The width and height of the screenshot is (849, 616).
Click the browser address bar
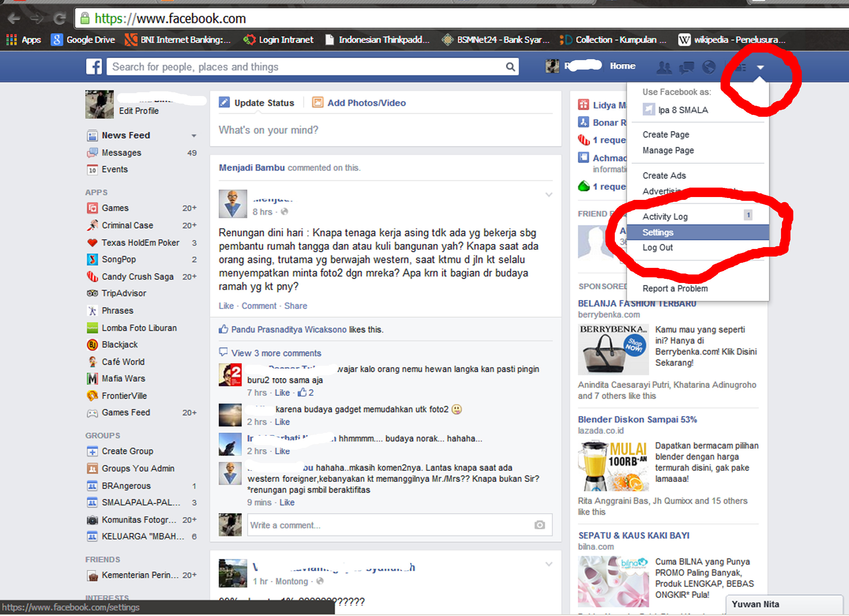coord(461,18)
